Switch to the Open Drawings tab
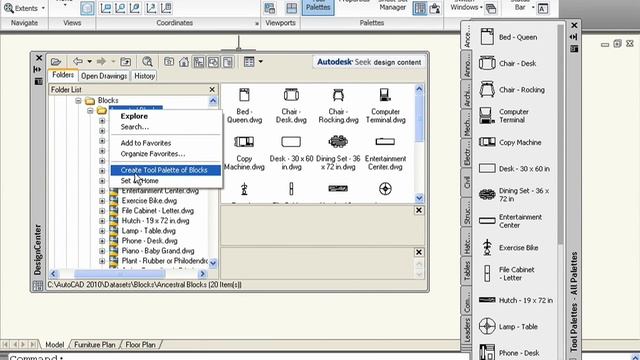 click(104, 76)
